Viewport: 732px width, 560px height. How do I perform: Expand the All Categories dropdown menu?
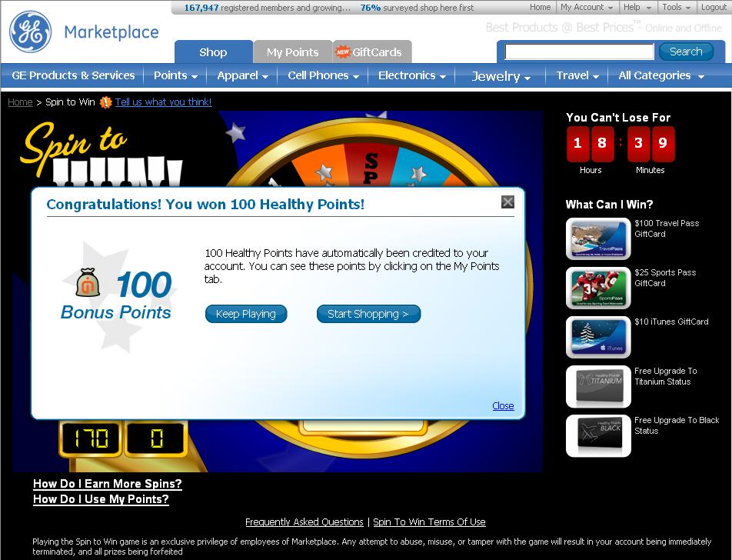click(661, 75)
